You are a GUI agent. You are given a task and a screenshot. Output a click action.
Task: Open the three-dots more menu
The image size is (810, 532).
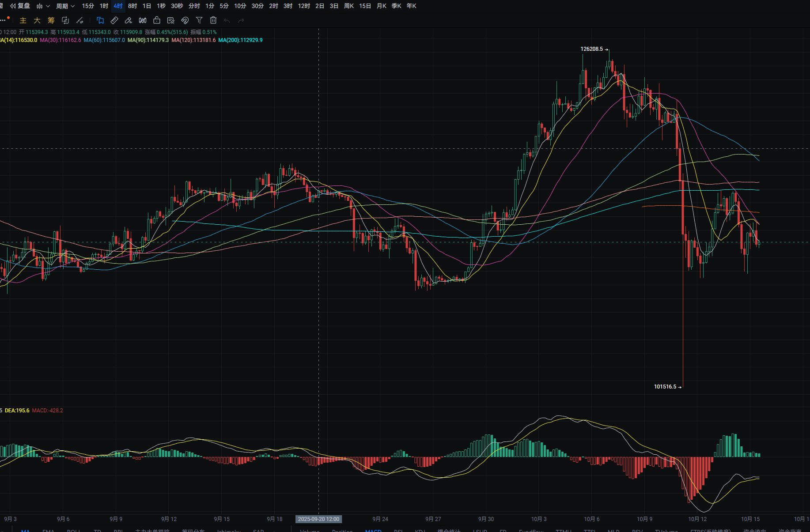pyautogui.click(x=4, y=20)
